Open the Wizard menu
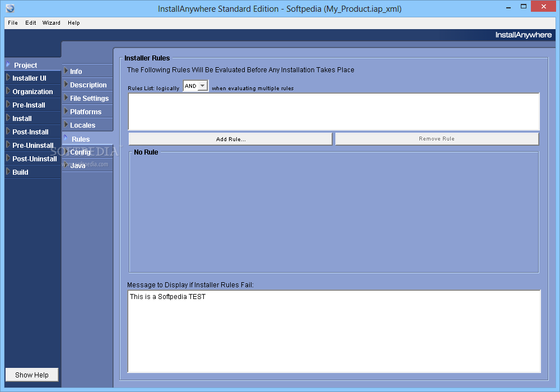The width and height of the screenshot is (560, 392). [x=51, y=23]
